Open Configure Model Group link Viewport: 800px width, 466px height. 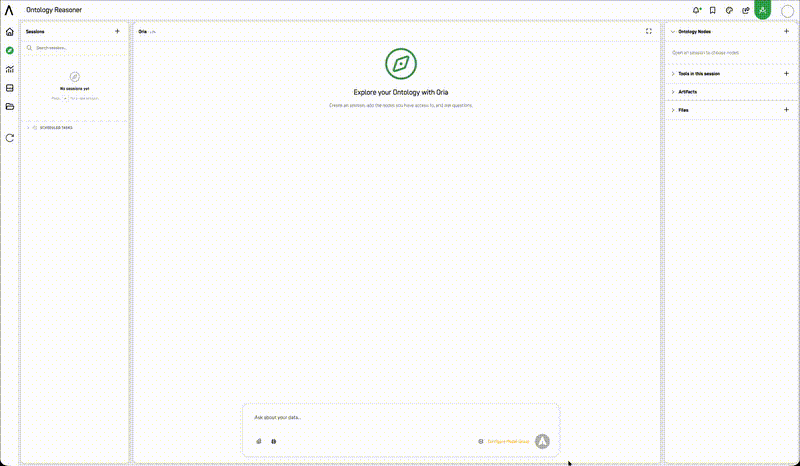508,441
